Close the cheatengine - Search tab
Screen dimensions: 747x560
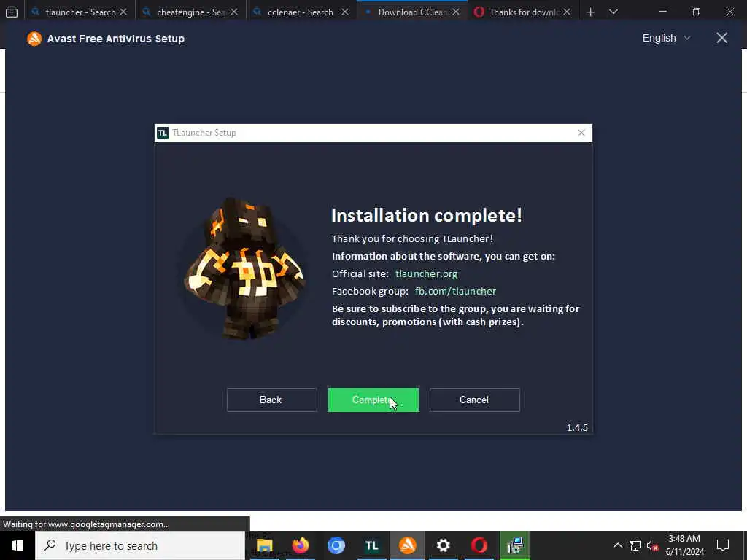click(234, 12)
